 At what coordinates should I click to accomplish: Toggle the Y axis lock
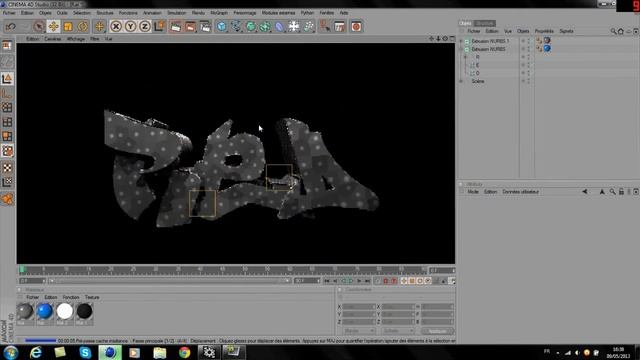point(130,27)
